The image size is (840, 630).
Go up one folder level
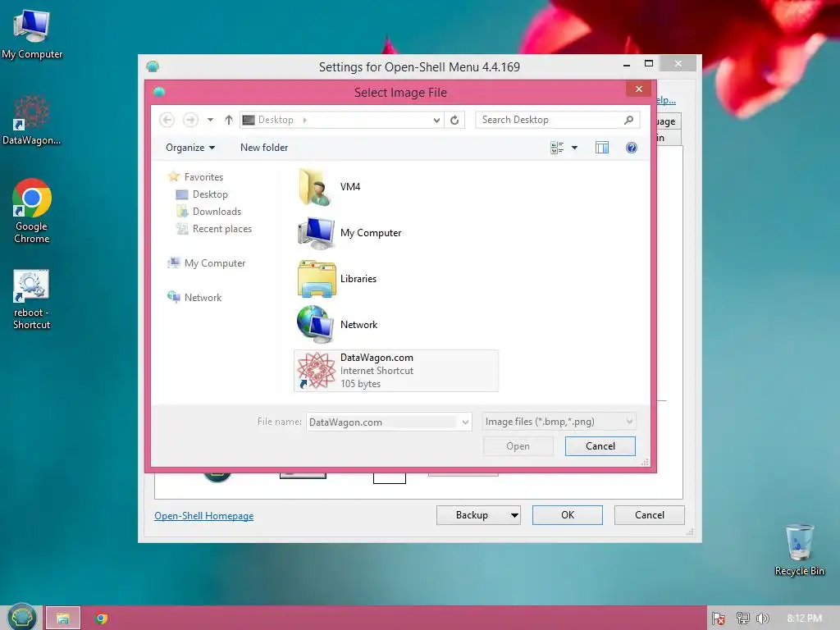tap(229, 120)
